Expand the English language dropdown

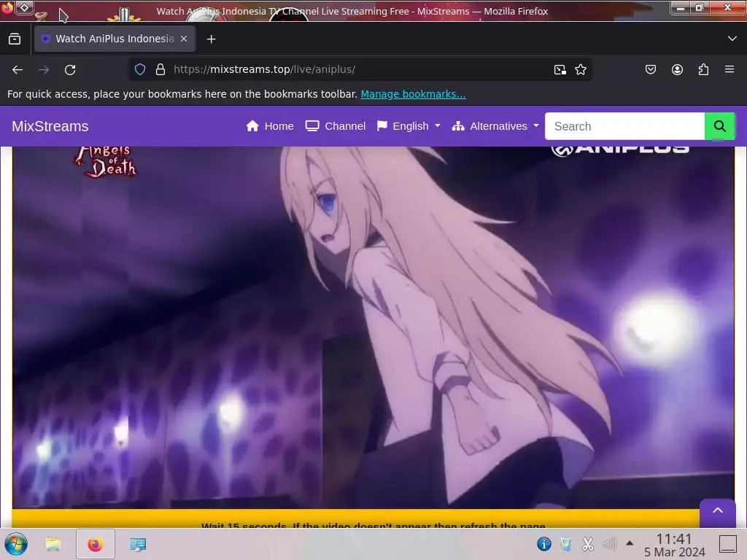409,126
